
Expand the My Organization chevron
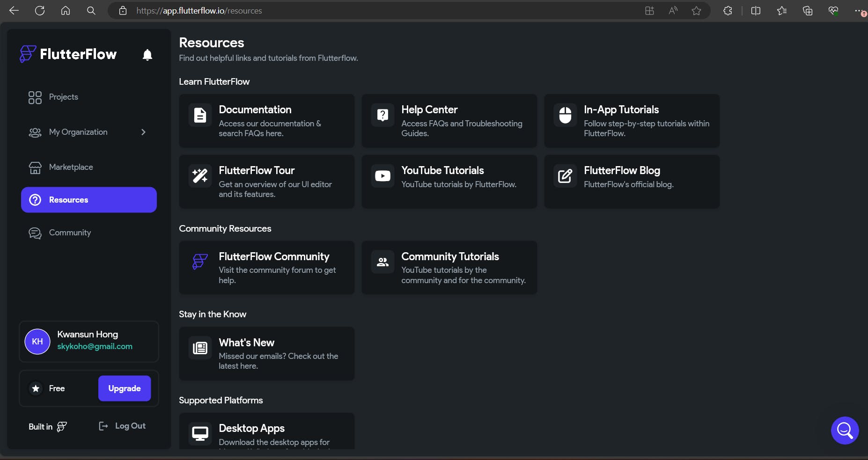(x=143, y=132)
